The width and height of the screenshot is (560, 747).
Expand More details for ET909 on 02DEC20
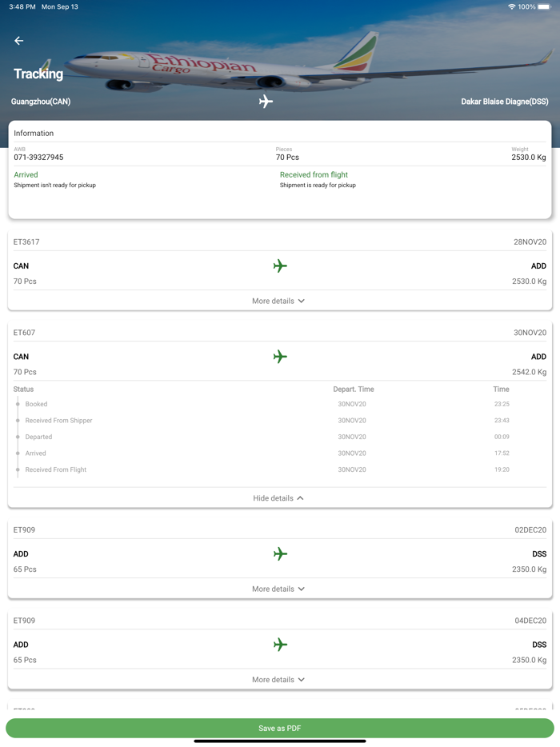pos(278,589)
